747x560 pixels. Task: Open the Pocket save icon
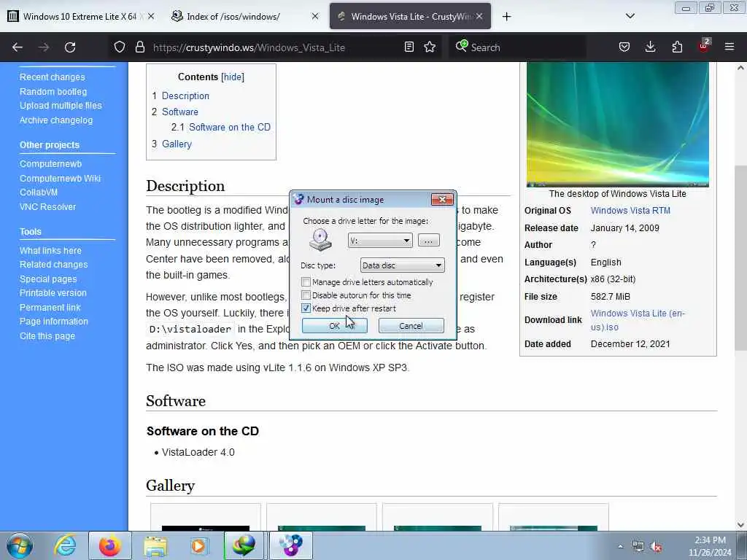click(624, 47)
